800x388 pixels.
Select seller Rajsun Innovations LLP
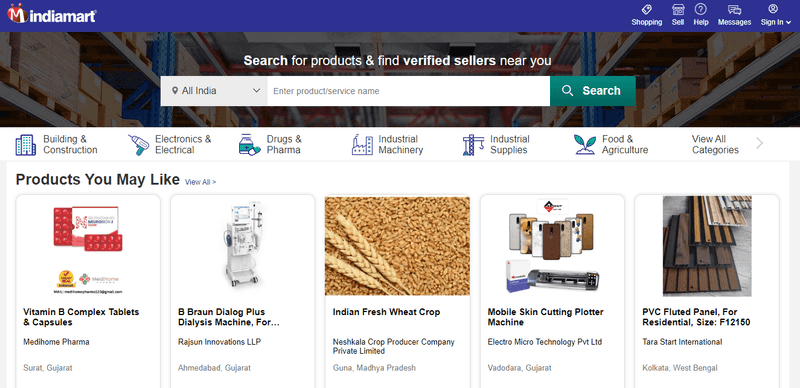[219, 342]
